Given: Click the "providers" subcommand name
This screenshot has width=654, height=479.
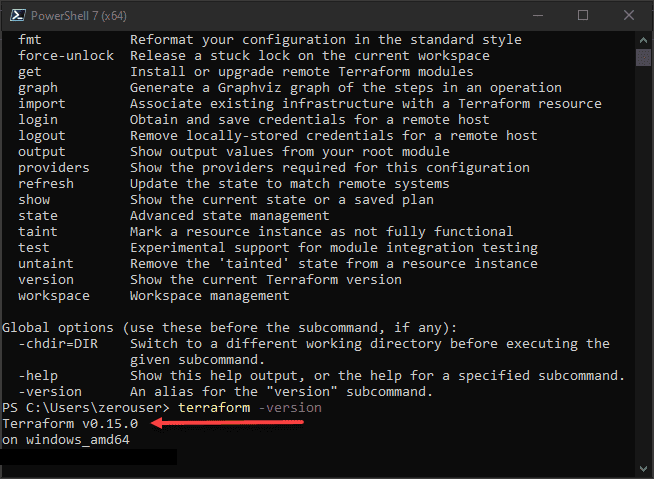Looking at the screenshot, I should point(54,168).
